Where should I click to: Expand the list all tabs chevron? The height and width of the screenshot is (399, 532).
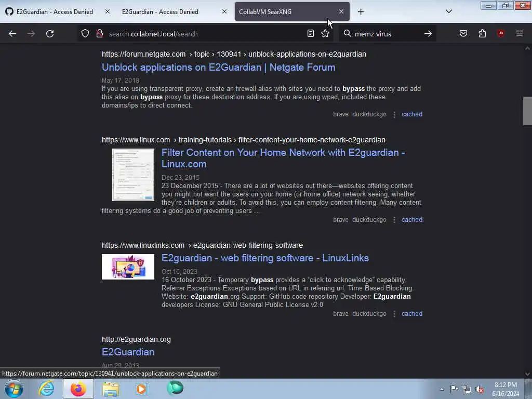tap(448, 11)
